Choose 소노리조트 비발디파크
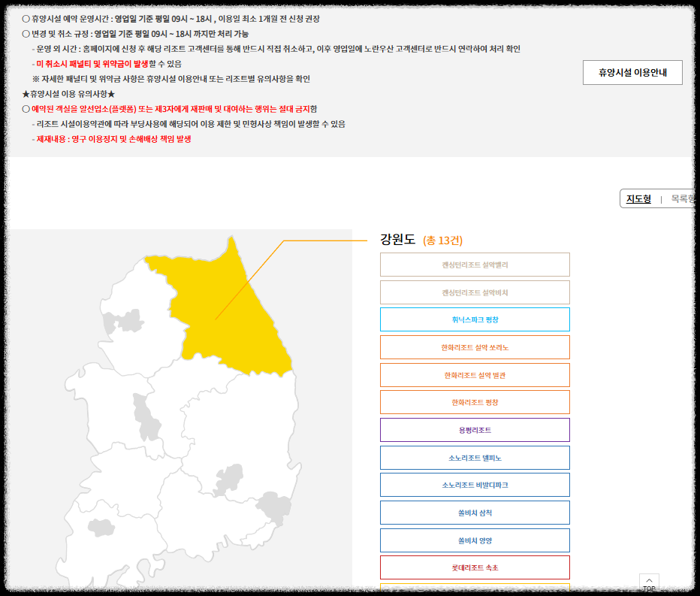Viewport: 700px width, 596px height. [x=475, y=485]
